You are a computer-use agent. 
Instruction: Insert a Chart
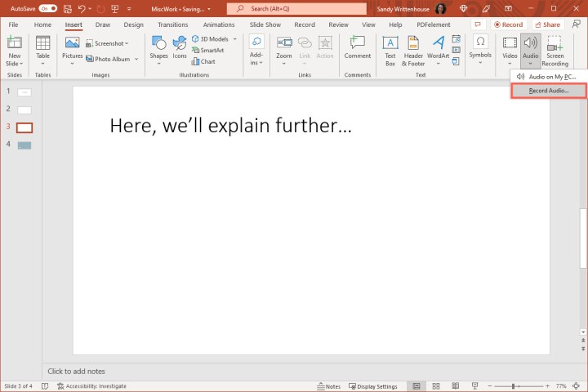tap(203, 61)
